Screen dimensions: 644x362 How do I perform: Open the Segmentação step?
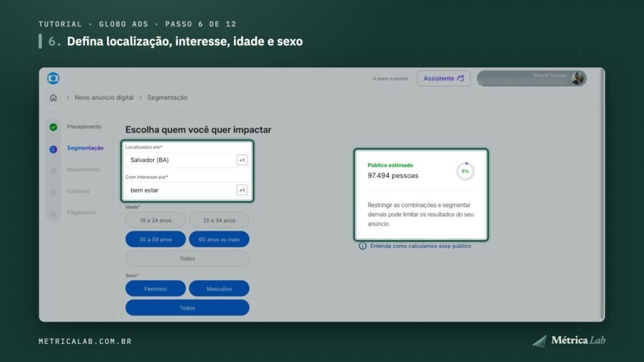[85, 148]
